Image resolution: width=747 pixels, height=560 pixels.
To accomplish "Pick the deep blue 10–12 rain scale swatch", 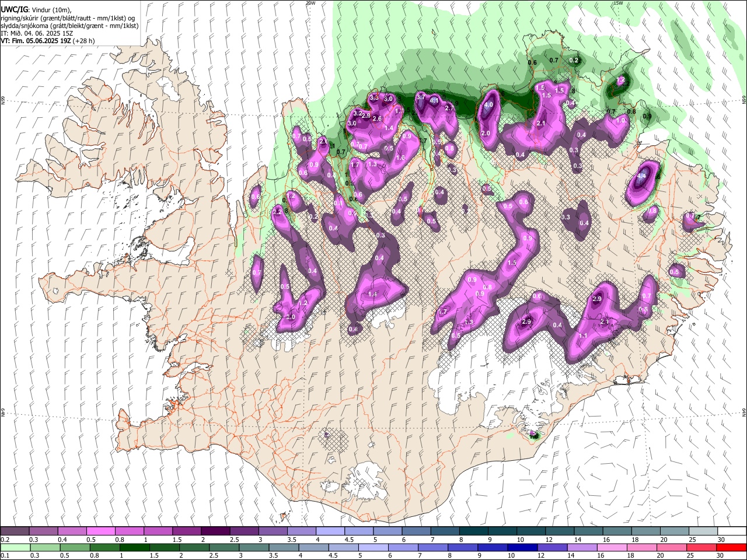I will (x=522, y=547).
